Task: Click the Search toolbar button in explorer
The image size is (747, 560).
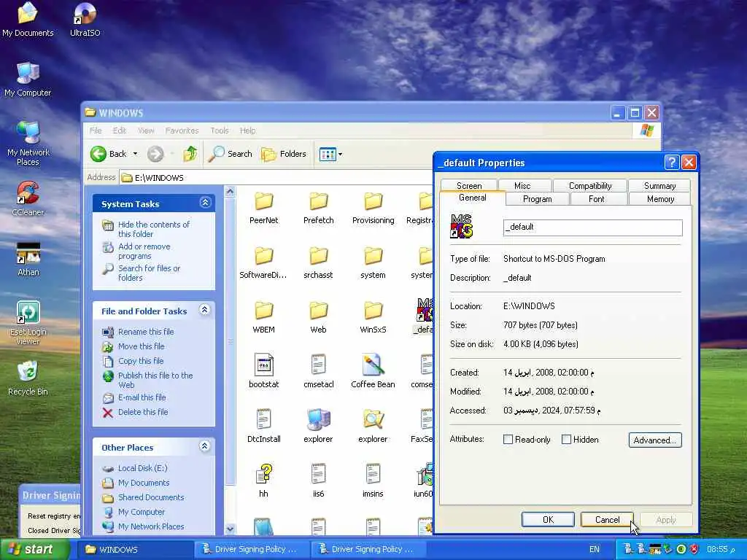Action: pos(231,154)
